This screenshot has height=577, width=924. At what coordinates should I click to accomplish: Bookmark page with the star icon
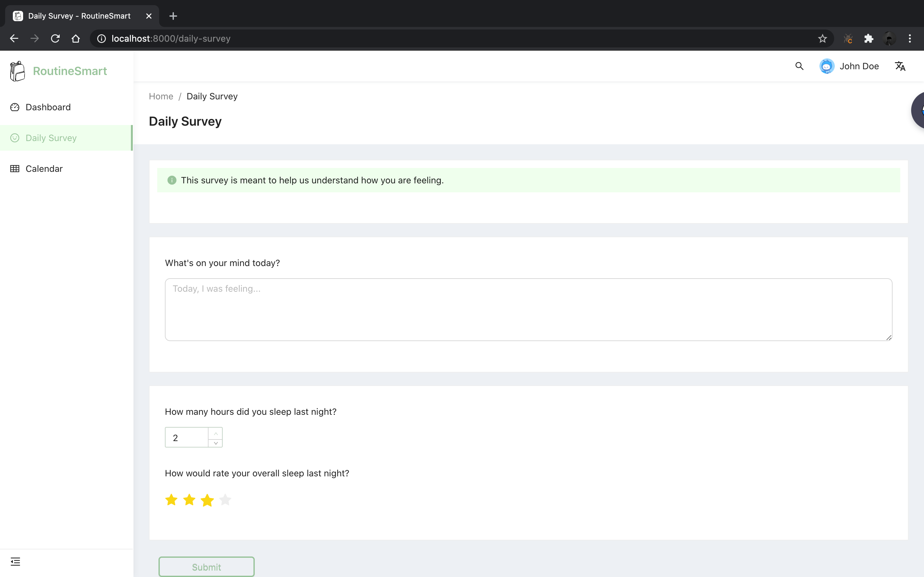(x=822, y=38)
